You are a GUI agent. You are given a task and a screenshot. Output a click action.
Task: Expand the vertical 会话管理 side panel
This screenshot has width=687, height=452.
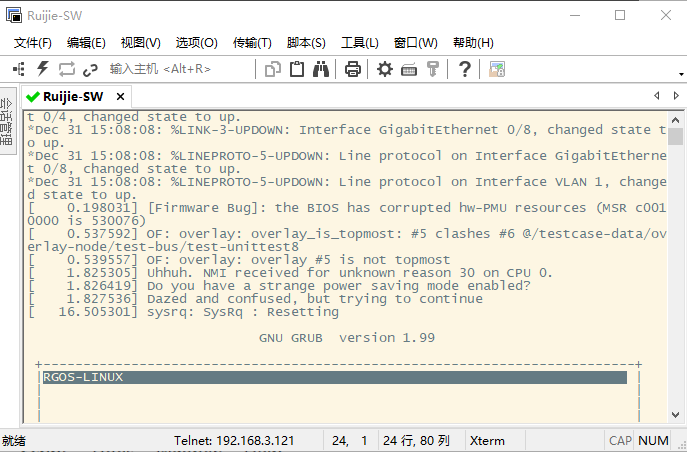8,123
